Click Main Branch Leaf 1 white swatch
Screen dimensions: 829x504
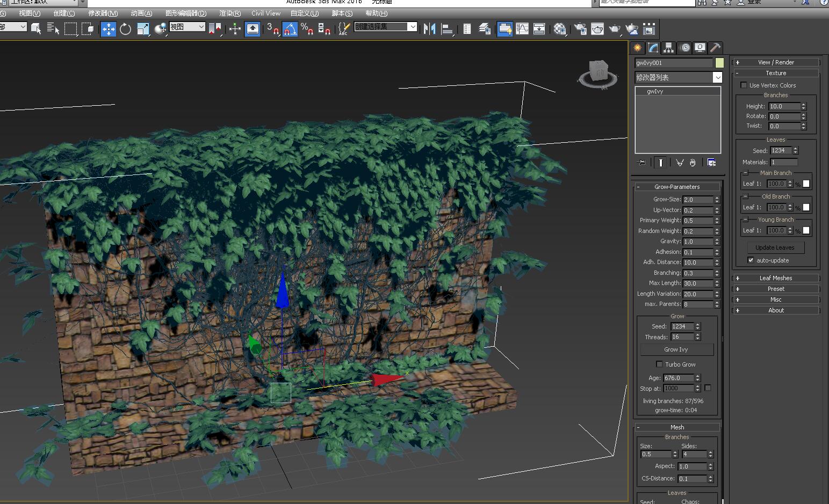coord(806,184)
